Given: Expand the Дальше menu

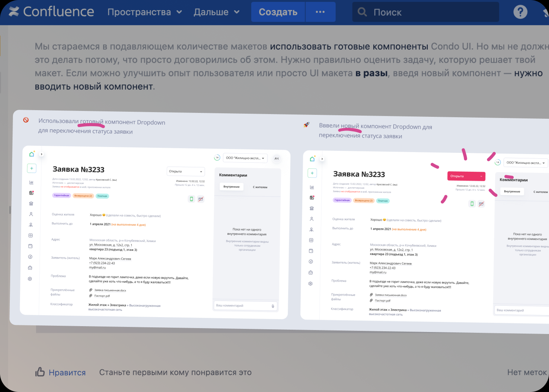Looking at the screenshot, I should click(216, 12).
